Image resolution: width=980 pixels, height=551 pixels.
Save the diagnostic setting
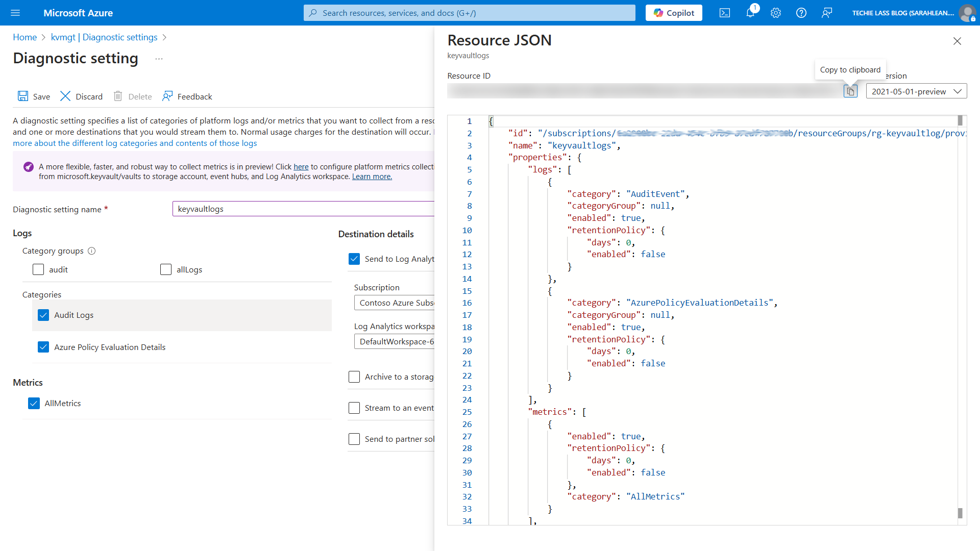pyautogui.click(x=34, y=96)
